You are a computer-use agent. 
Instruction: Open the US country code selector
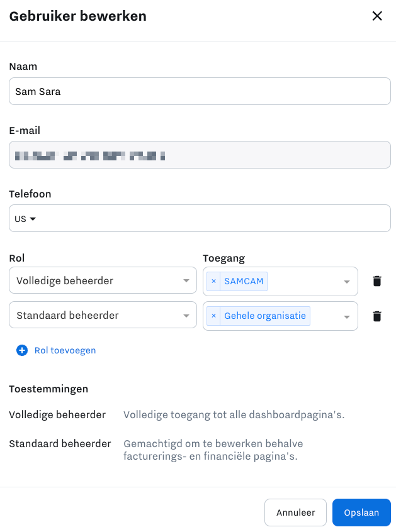tap(25, 219)
